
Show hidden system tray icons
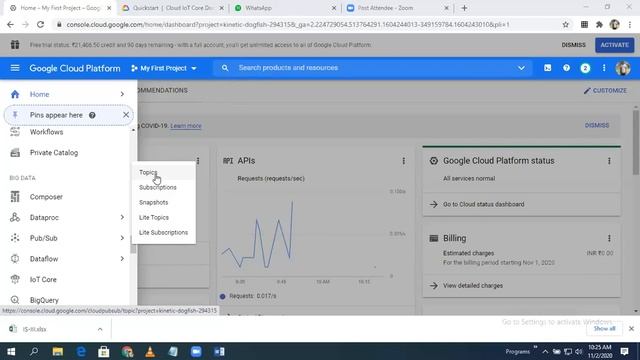(x=545, y=351)
